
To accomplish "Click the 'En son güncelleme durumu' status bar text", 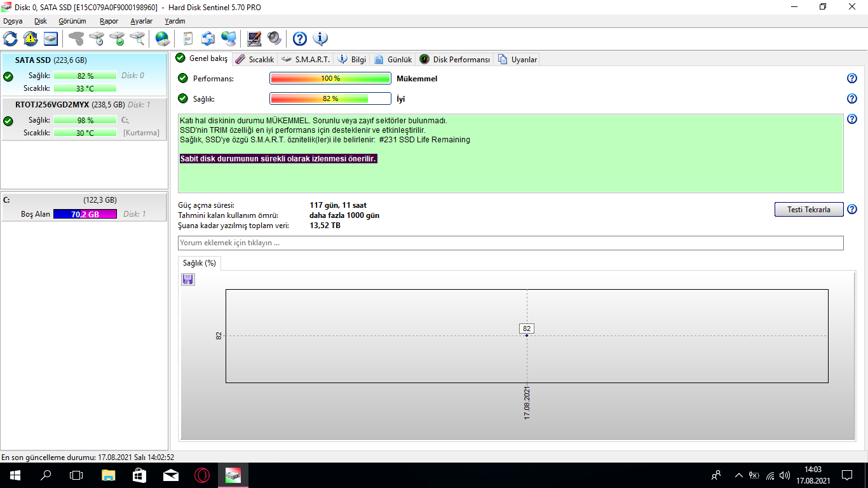I will [x=88, y=457].
